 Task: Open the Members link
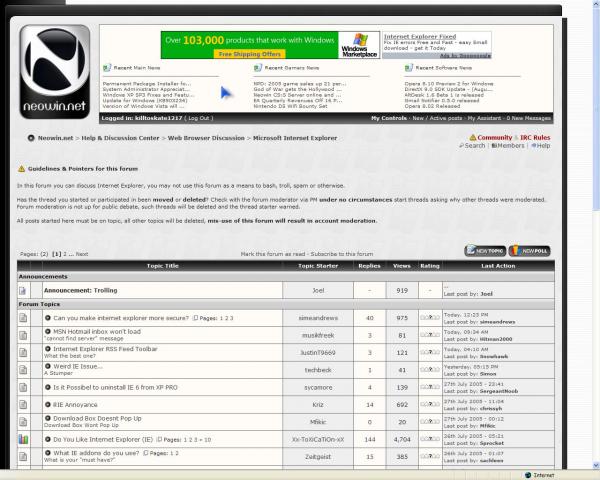[508, 145]
